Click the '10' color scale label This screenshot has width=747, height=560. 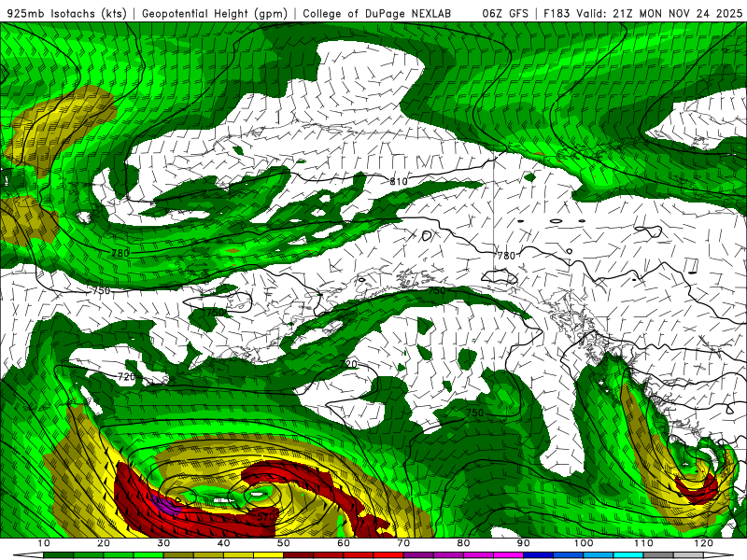[x=43, y=543]
